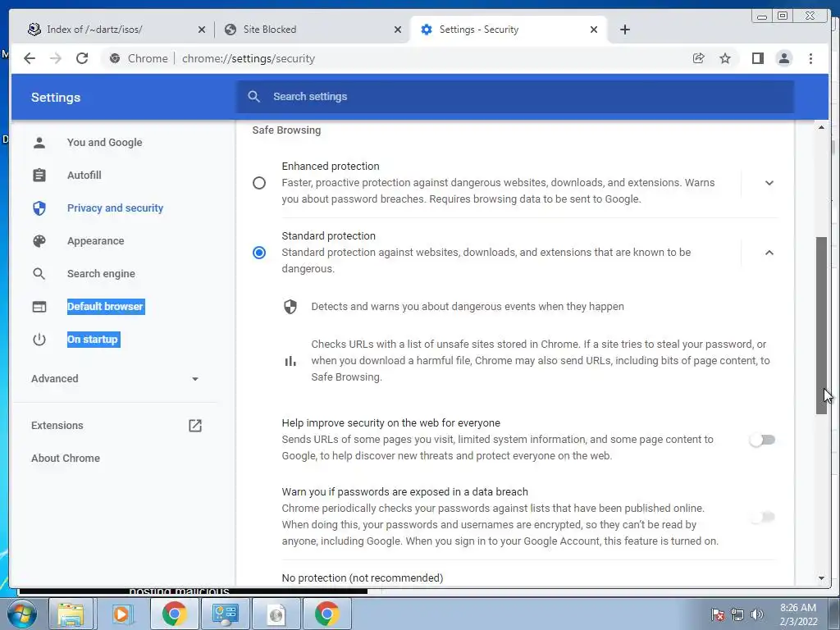The width and height of the screenshot is (840, 630).
Task: Close the Index of /~dartz/isos/ tab
Action: [x=202, y=30]
